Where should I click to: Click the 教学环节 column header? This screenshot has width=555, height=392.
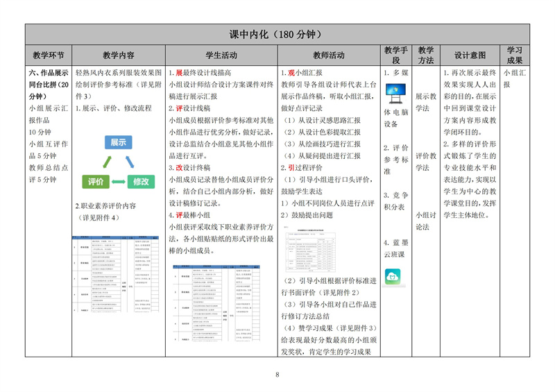click(49, 56)
